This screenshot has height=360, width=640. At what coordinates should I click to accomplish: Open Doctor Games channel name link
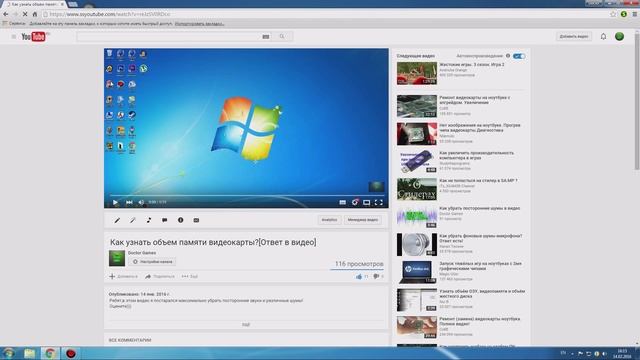[x=142, y=253]
